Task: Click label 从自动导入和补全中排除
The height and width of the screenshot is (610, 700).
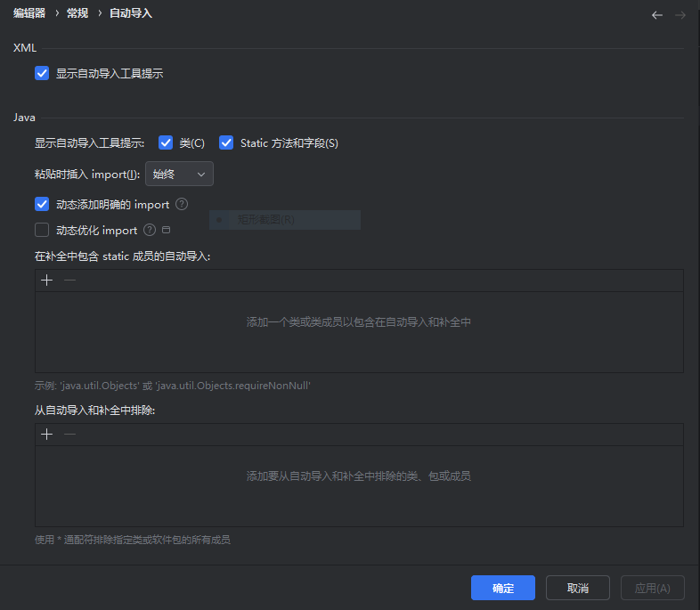Action: 94,411
